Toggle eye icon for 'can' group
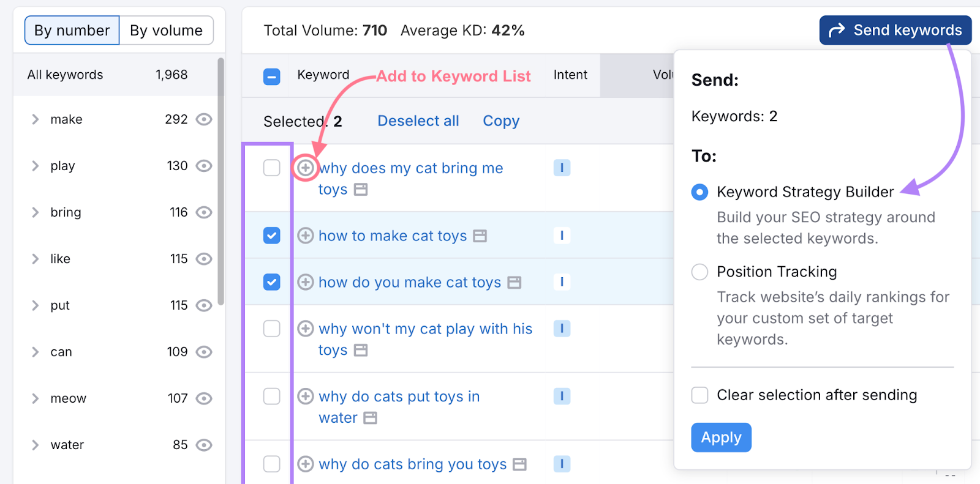The height and width of the screenshot is (484, 980). [204, 352]
